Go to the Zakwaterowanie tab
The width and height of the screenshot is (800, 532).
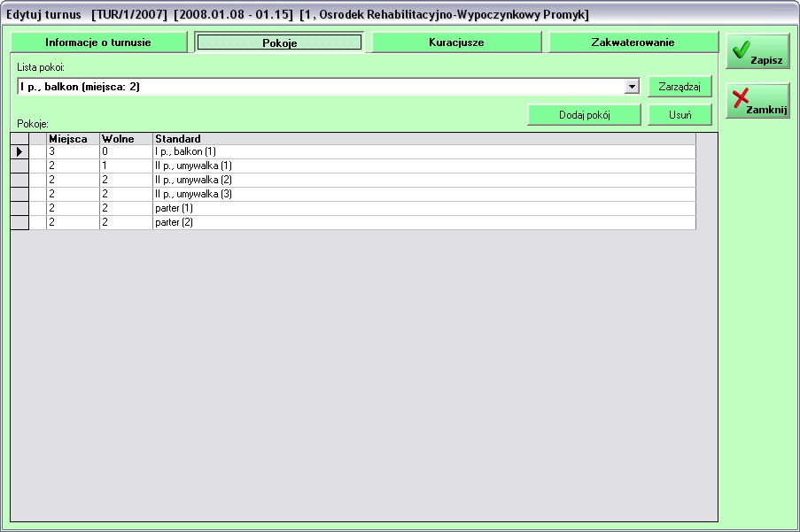pyautogui.click(x=633, y=42)
